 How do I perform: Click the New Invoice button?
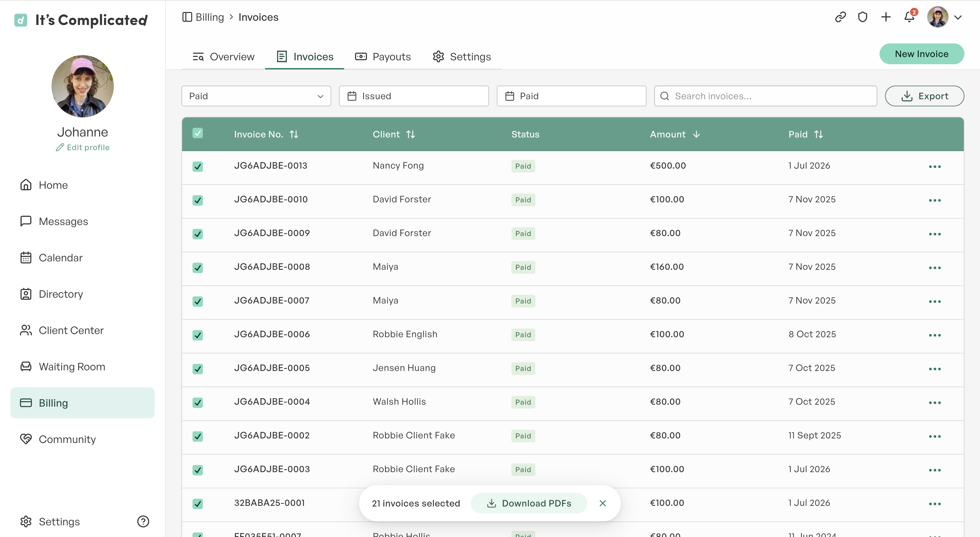(x=921, y=54)
